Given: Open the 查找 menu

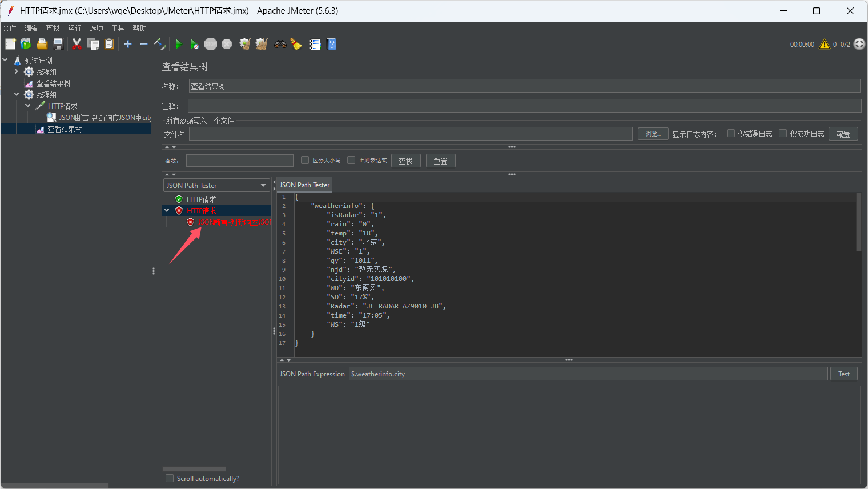Looking at the screenshot, I should click(x=53, y=28).
